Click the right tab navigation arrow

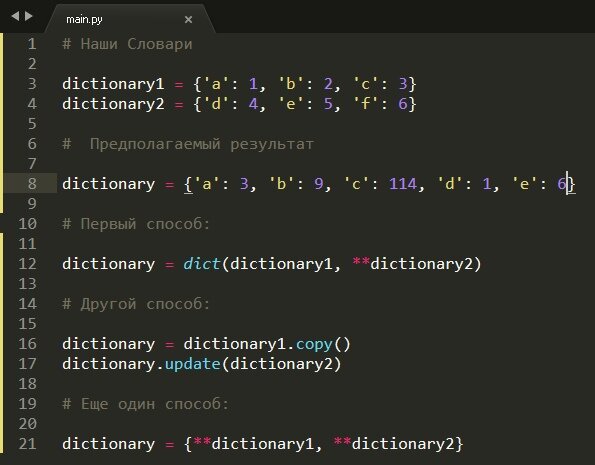(x=29, y=16)
